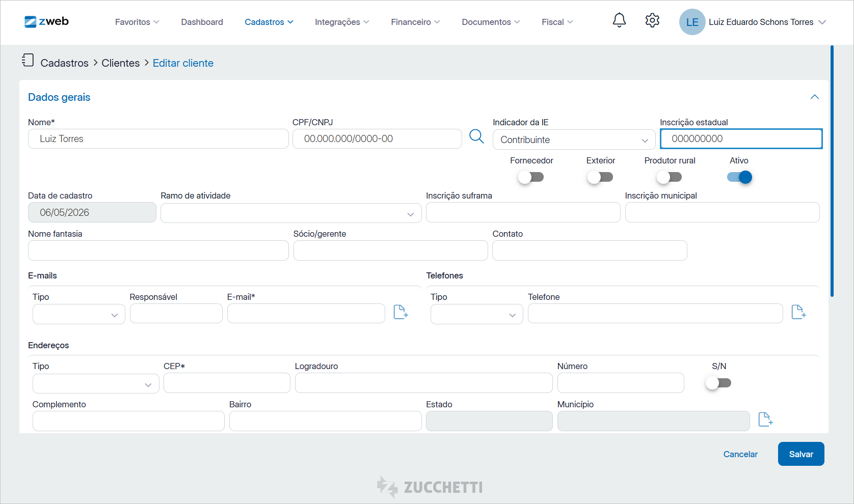Open the Telefones Tipo dropdown
The height and width of the screenshot is (504, 854).
476,314
